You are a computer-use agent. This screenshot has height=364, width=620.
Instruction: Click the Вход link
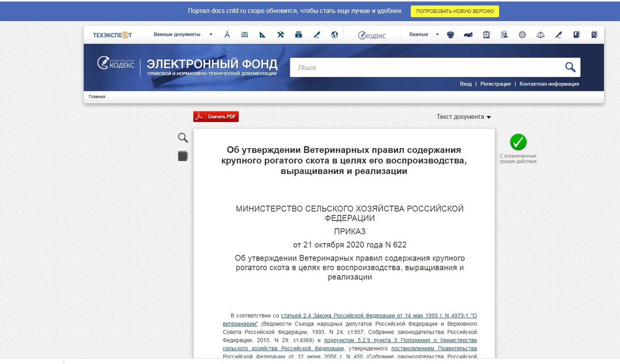[x=466, y=84]
